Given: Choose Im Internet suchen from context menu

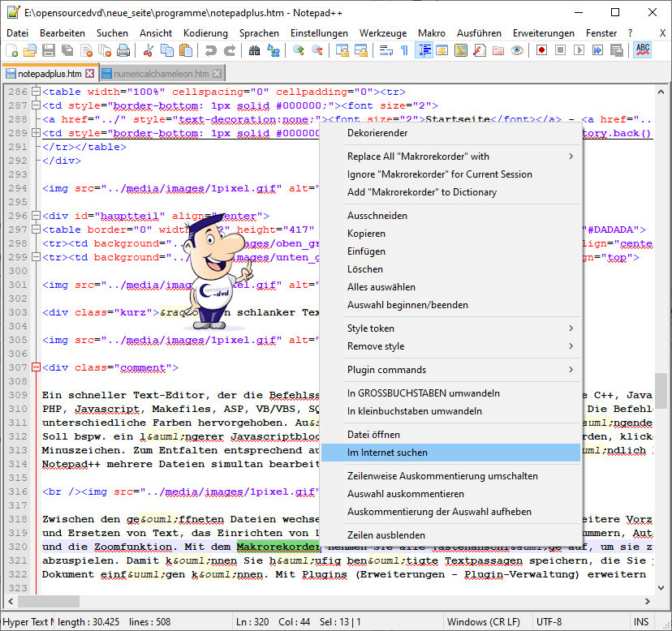Looking at the screenshot, I should (x=387, y=453).
